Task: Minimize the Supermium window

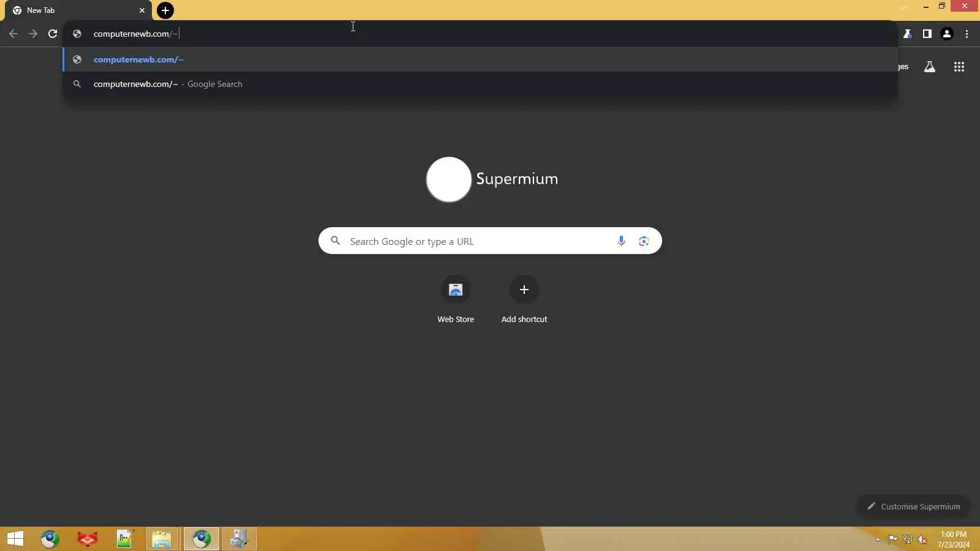Action: click(925, 7)
